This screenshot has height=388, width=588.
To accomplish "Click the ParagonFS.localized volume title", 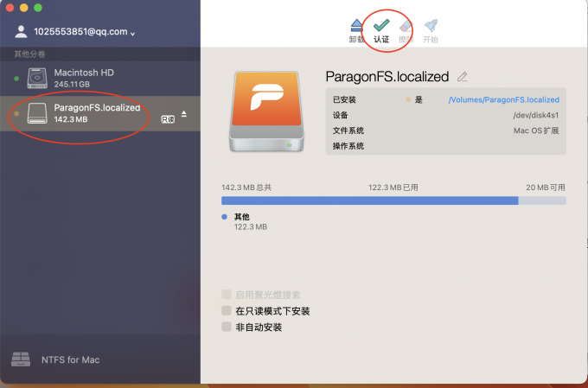I will click(387, 77).
